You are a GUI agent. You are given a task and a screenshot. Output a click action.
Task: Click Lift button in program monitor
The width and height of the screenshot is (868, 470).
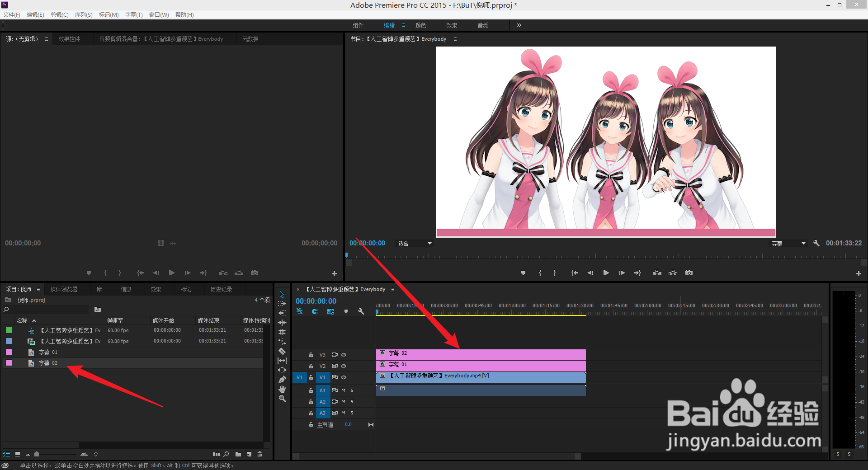657,273
